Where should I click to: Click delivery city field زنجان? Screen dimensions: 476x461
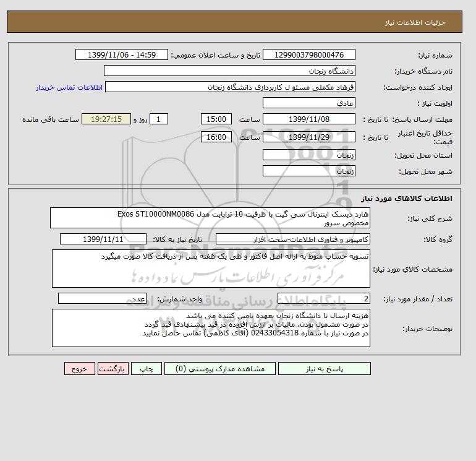(308, 171)
